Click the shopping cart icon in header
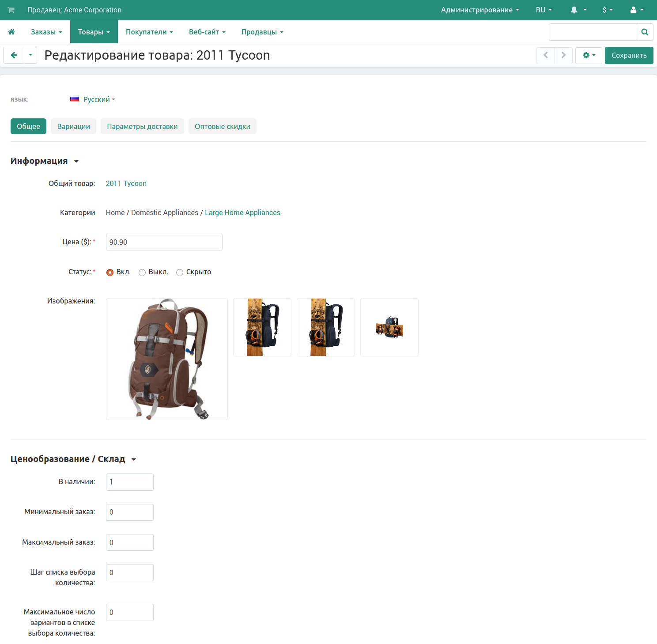Screen dimensions: 657x644 [x=11, y=10]
